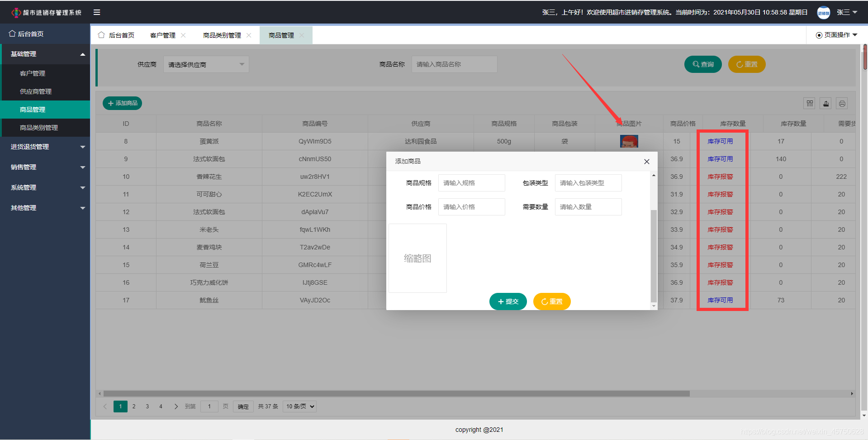Screen dimensions: 868x440
Task: Click the 添加商品 button
Action: (122, 103)
